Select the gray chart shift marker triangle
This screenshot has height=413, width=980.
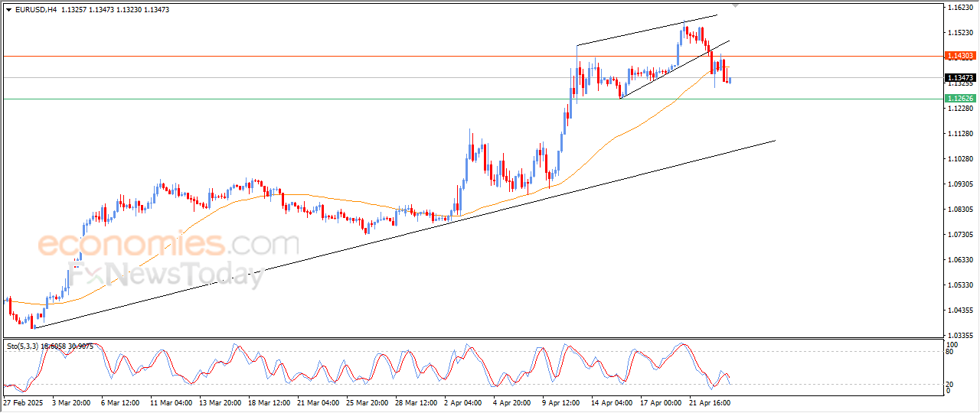pos(736,5)
